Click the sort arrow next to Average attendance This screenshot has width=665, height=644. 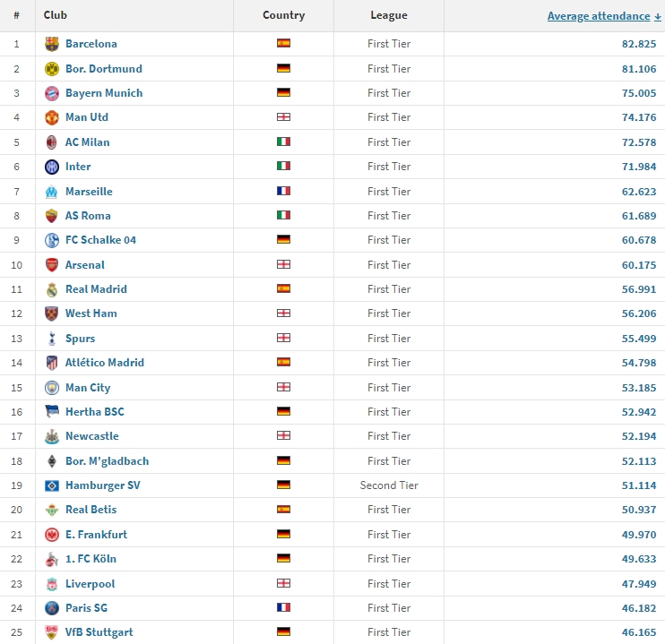657,17
